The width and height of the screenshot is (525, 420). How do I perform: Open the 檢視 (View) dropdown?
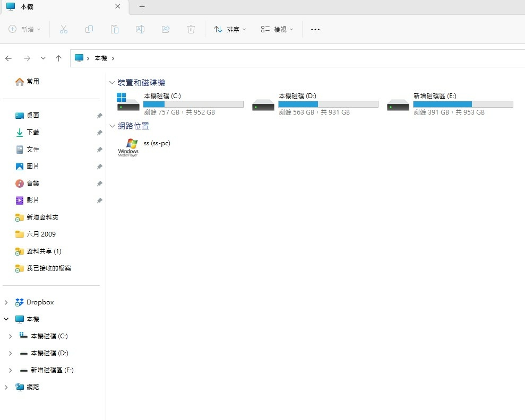coord(277,29)
